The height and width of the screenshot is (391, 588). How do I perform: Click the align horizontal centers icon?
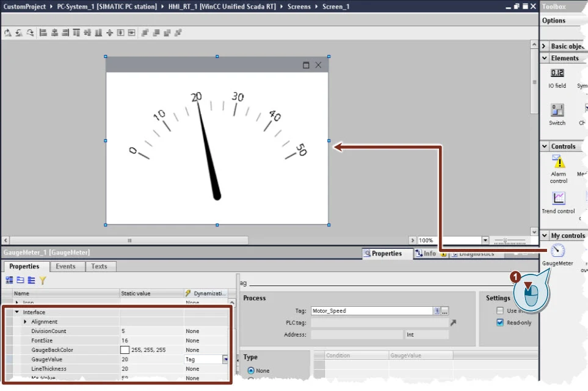click(x=54, y=33)
